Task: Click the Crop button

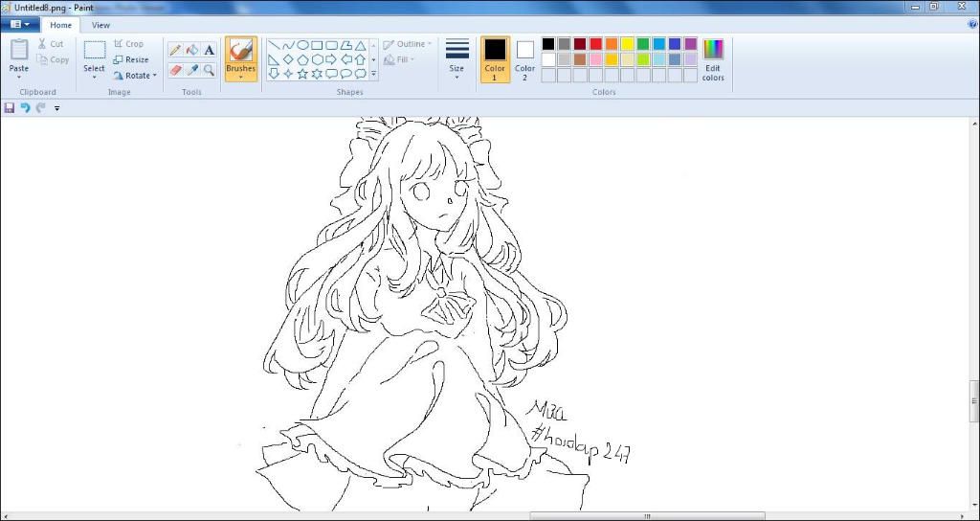Action: click(x=128, y=44)
